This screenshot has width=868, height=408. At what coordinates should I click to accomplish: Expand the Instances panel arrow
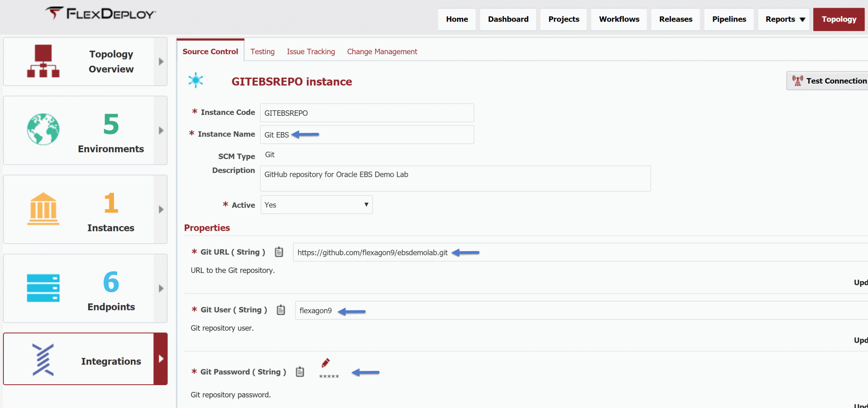[161, 210]
